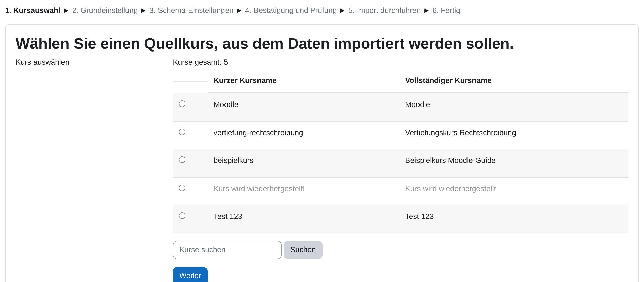
Task: Click the 'Vertiefungskurs Rechtschreibung' full name cell
Action: (x=461, y=133)
